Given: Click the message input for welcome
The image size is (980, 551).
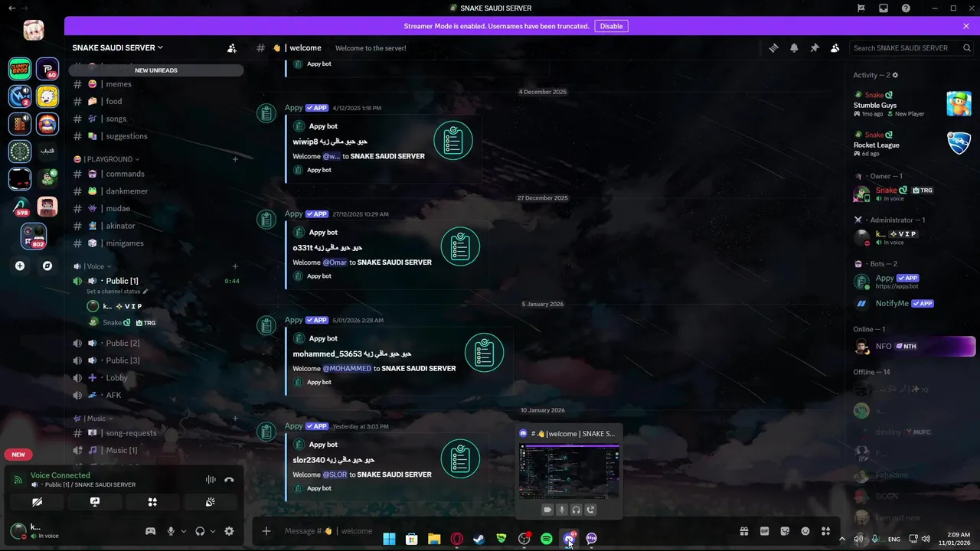Looking at the screenshot, I should pos(505,531).
